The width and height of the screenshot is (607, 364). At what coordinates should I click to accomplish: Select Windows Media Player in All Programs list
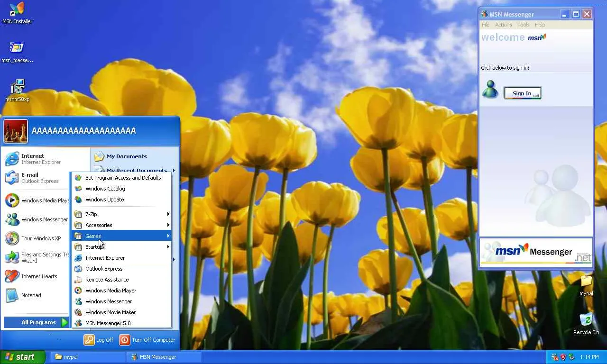tap(121, 291)
